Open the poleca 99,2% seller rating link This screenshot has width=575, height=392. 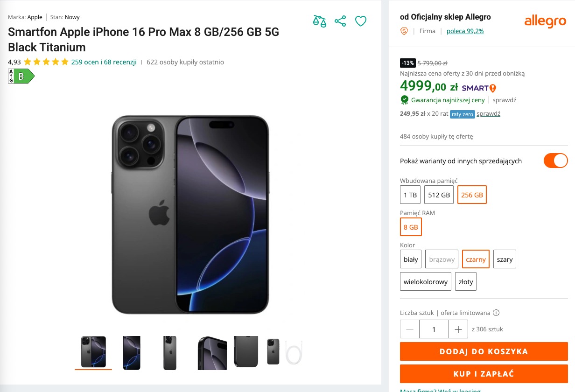pyautogui.click(x=465, y=31)
